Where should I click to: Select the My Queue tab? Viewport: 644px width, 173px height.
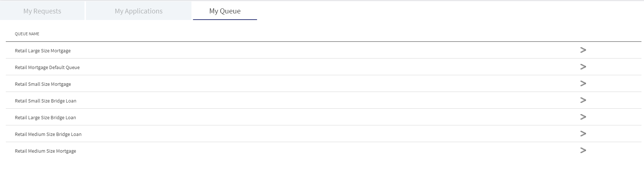tap(225, 11)
